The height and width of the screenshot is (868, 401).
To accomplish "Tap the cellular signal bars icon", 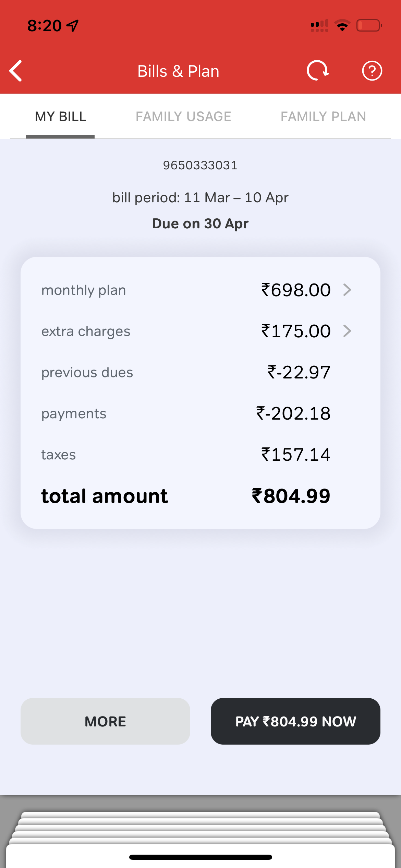I will coord(319,25).
